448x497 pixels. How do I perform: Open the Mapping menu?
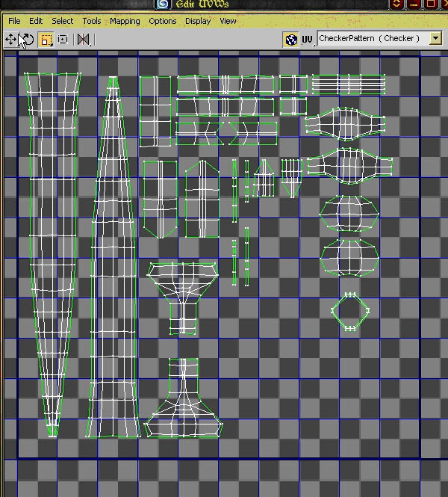tap(125, 21)
